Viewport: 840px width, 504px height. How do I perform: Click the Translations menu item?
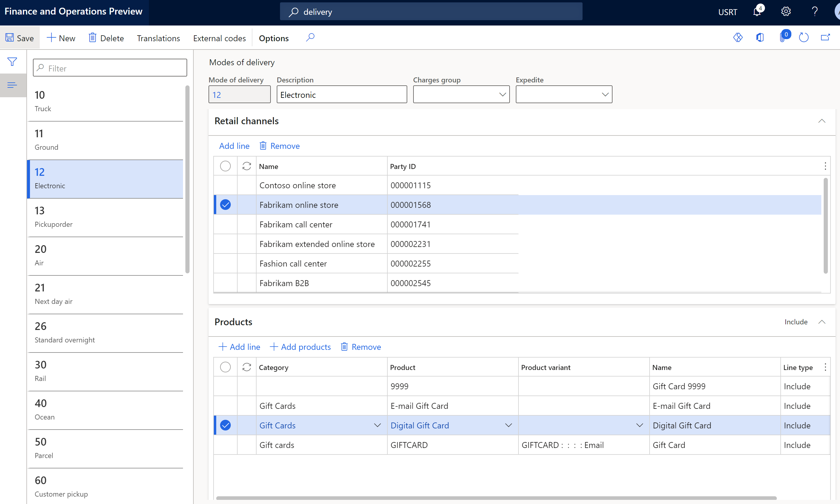point(158,38)
